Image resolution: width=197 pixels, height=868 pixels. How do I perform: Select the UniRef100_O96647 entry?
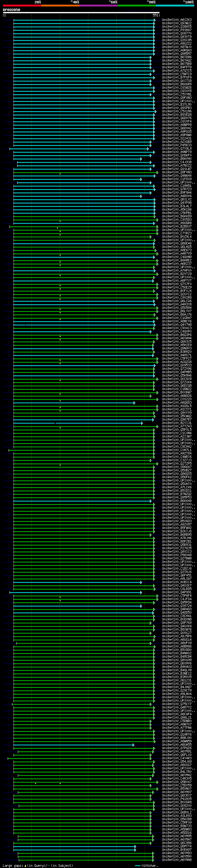(177, 467)
